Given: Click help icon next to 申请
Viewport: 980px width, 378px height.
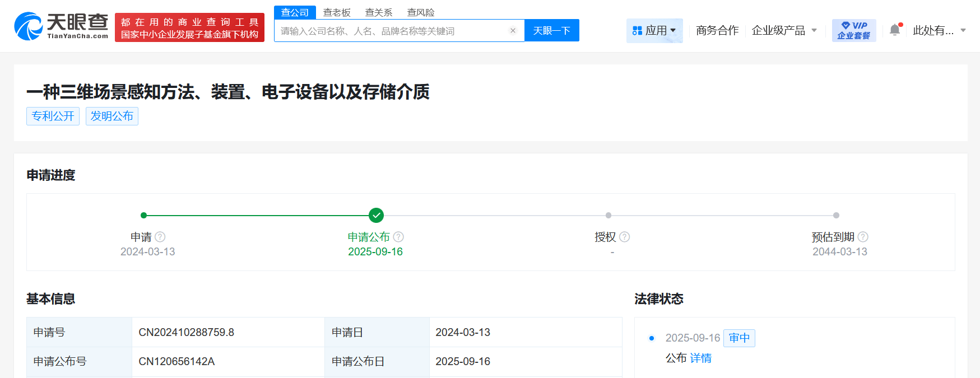Looking at the screenshot, I should tap(160, 237).
